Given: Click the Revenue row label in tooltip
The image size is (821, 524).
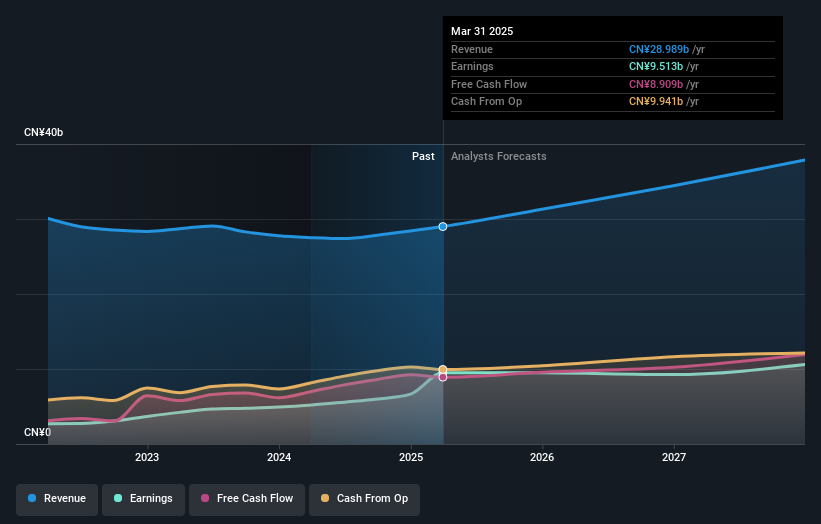Looking at the screenshot, I should [472, 49].
